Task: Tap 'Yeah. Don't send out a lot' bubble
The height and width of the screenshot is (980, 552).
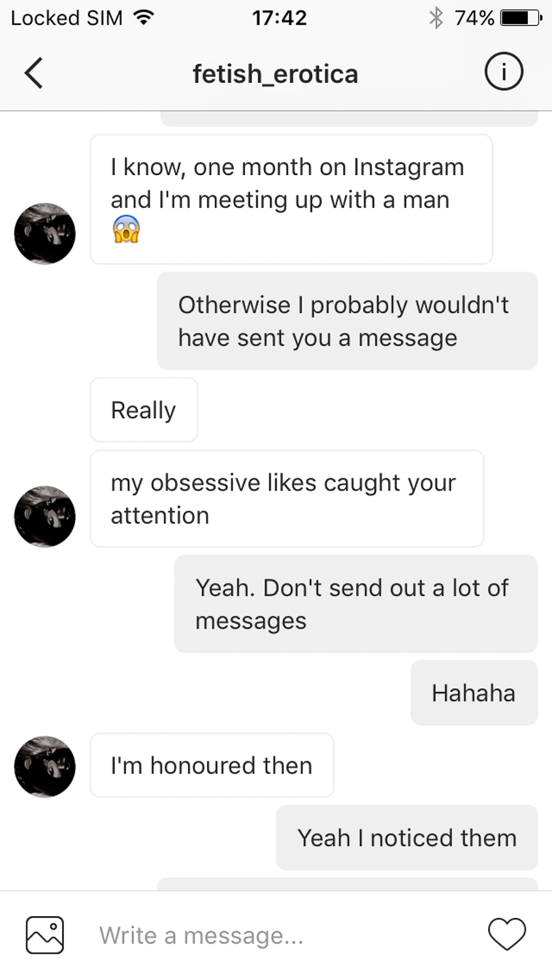Action: coord(356,604)
